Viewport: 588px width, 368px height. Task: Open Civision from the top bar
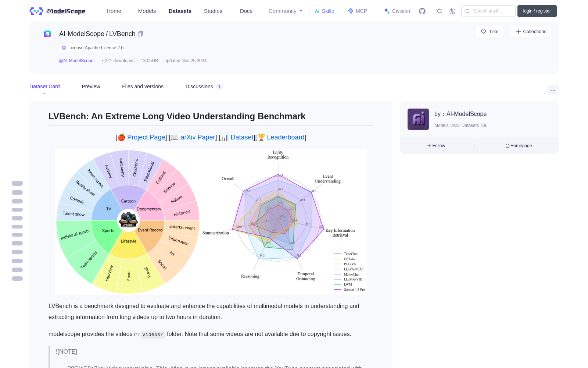pos(397,11)
